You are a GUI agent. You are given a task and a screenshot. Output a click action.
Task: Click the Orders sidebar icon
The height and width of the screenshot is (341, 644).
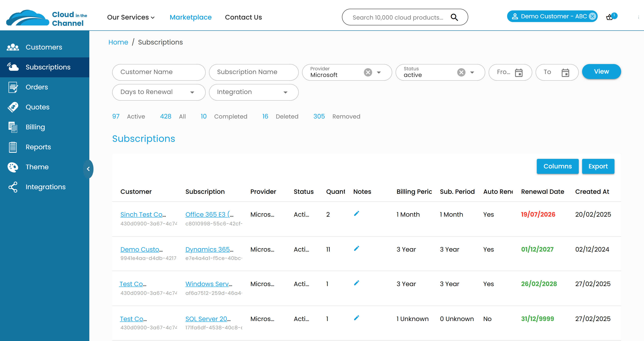[x=13, y=87]
